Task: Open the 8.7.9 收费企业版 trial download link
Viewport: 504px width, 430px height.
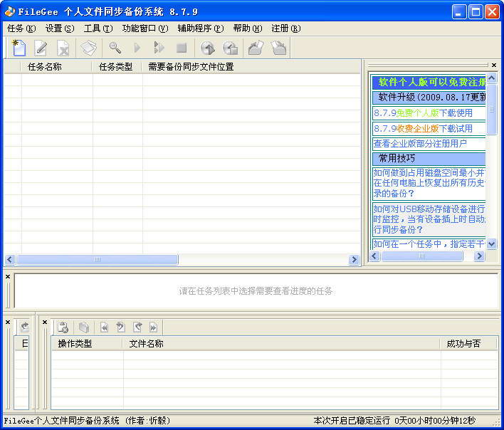Action: pos(423,129)
